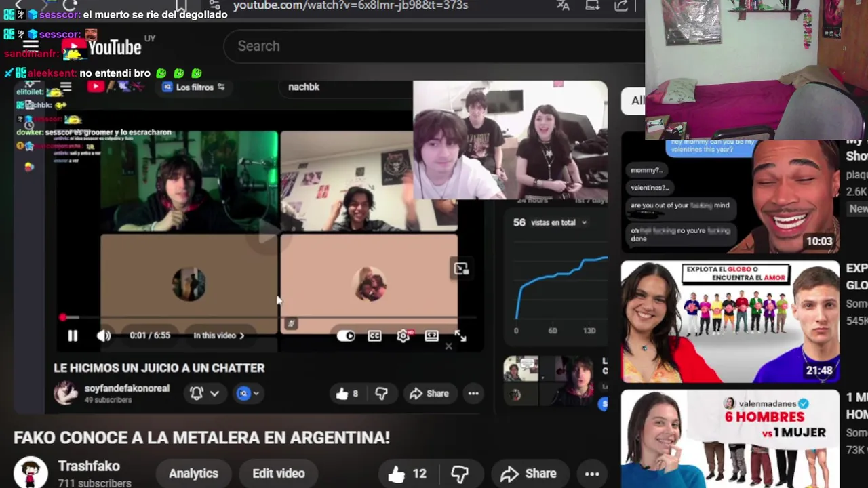Image resolution: width=868 pixels, height=488 pixels.
Task: Click the streamer webcam overlay
Action: tap(756, 69)
